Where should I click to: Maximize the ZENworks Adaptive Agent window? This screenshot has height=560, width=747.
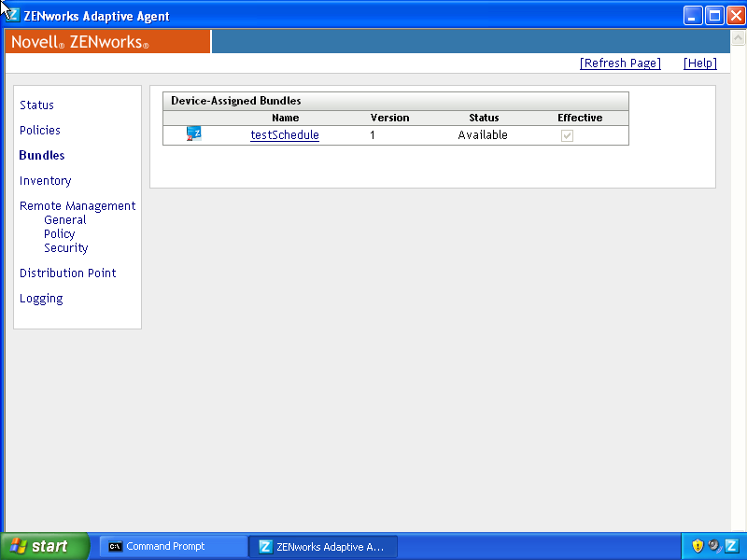714,16
